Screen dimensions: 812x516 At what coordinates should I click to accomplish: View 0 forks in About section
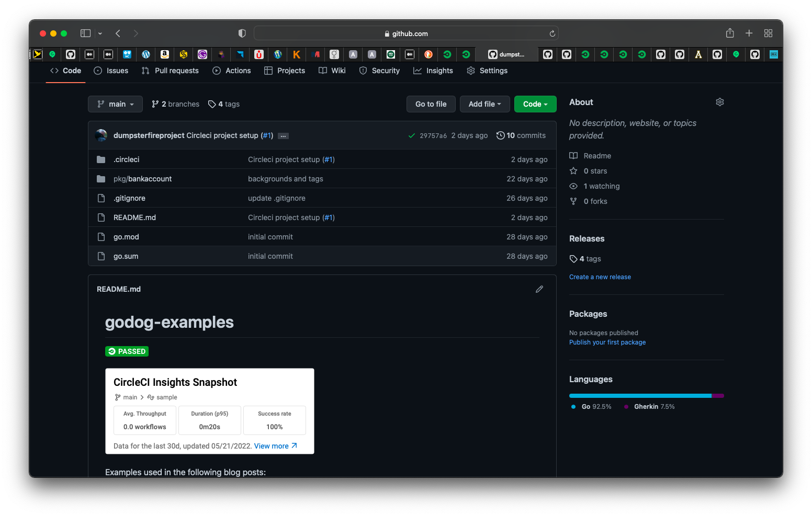pos(588,201)
